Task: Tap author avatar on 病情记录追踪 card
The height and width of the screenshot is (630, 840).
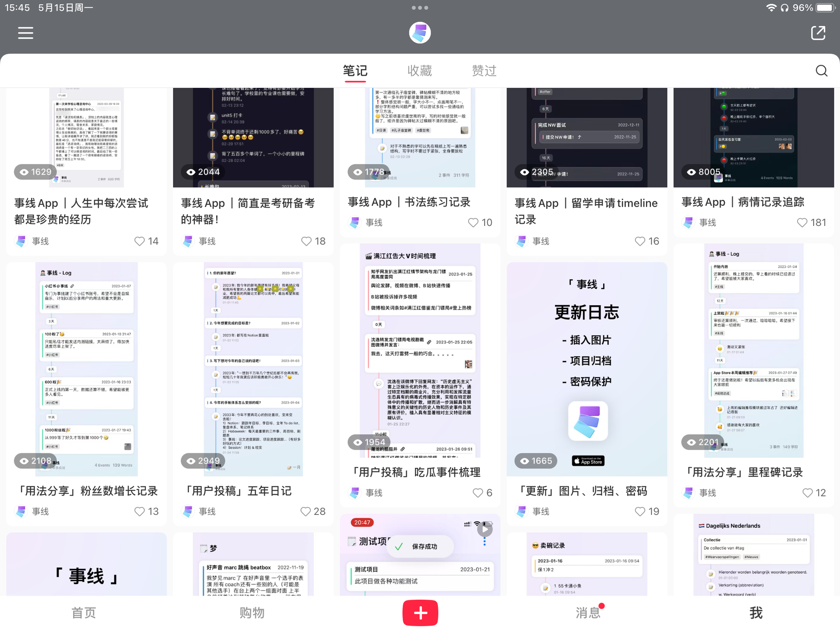Action: point(688,223)
